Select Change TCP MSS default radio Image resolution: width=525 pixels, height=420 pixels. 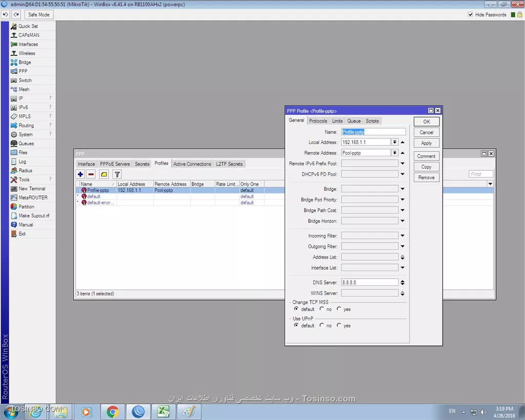(296, 309)
